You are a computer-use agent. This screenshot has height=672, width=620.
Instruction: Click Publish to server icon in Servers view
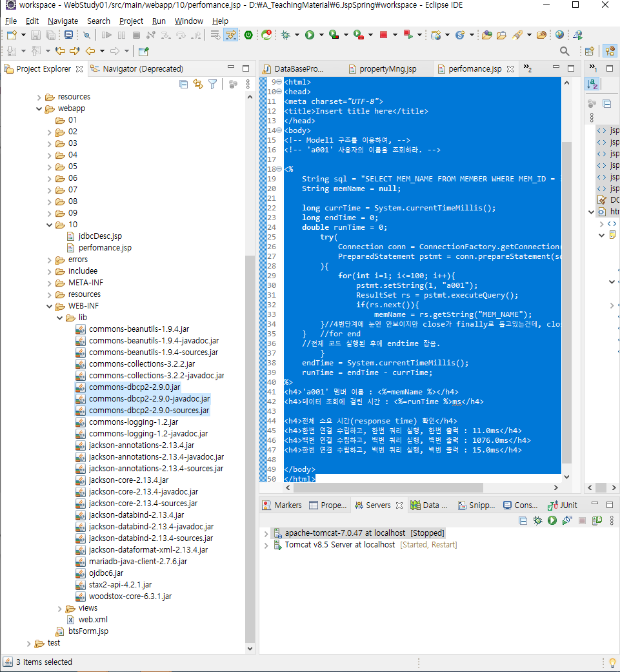click(597, 520)
